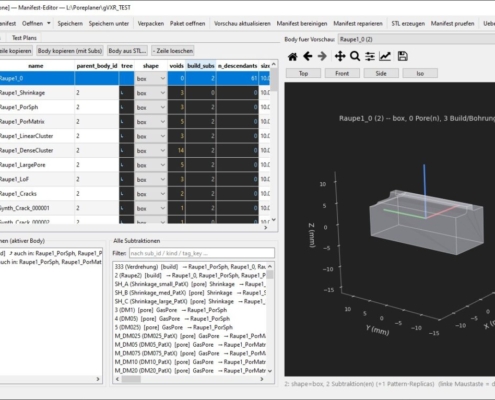Image resolution: width=495 pixels, height=400 pixels.
Task: Click subtraction list scrollbar down arrow
Action: pos(270,371)
